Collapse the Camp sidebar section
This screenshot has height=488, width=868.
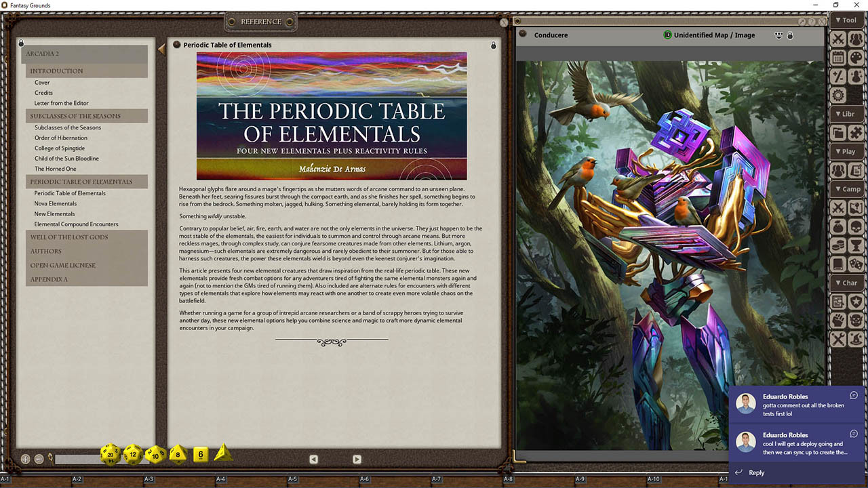pos(846,188)
